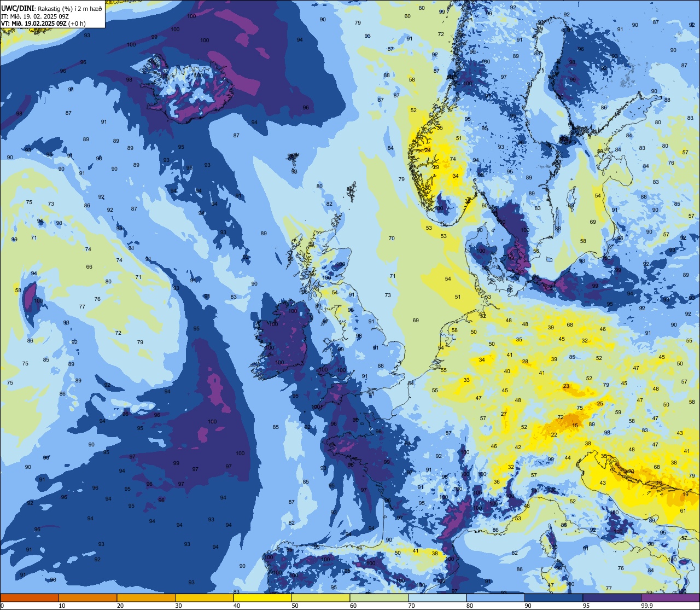The height and width of the screenshot is (610, 700).
Task: Select the light orange 20–30 legend swatch
Action: click(x=146, y=597)
